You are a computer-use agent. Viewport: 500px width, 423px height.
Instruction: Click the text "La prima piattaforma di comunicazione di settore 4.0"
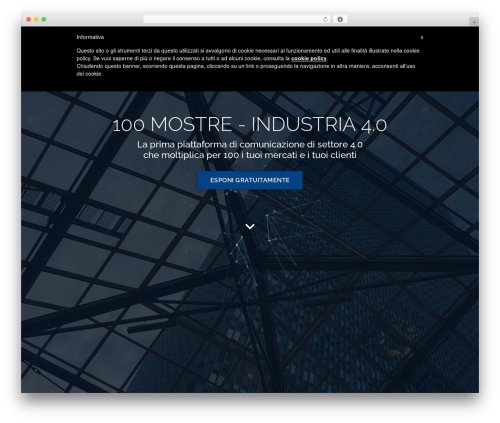[250, 145]
